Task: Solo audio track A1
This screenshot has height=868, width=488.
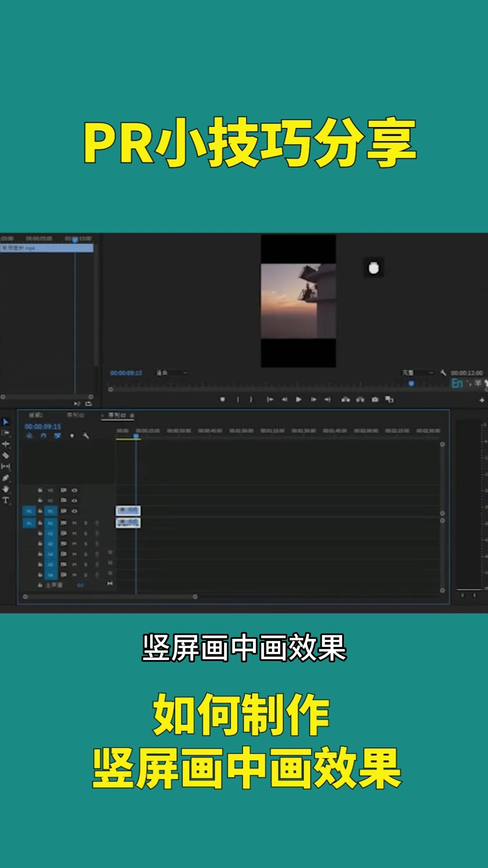Action: (x=85, y=523)
